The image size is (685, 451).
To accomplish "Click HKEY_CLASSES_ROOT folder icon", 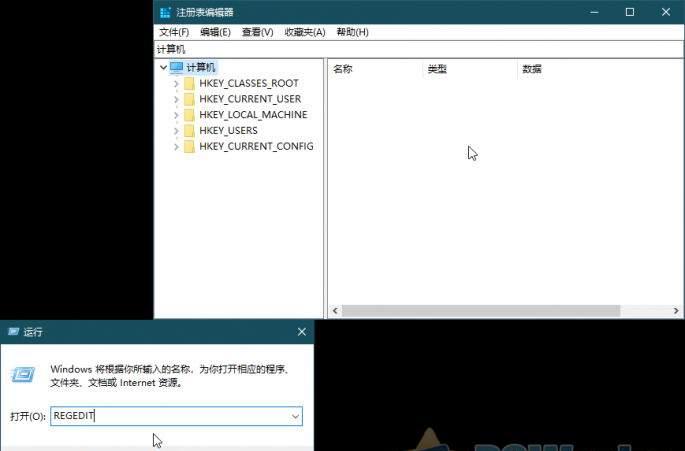I will [x=189, y=83].
